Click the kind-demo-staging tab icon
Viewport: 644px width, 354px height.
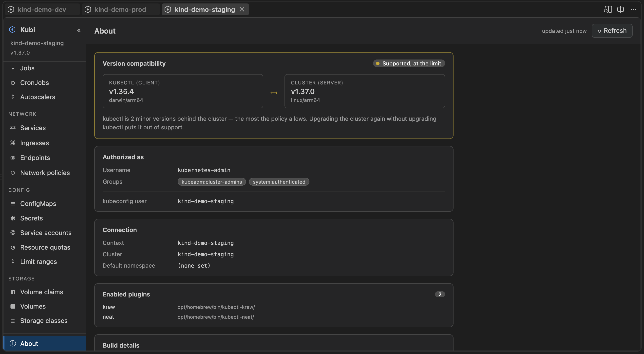click(x=168, y=10)
